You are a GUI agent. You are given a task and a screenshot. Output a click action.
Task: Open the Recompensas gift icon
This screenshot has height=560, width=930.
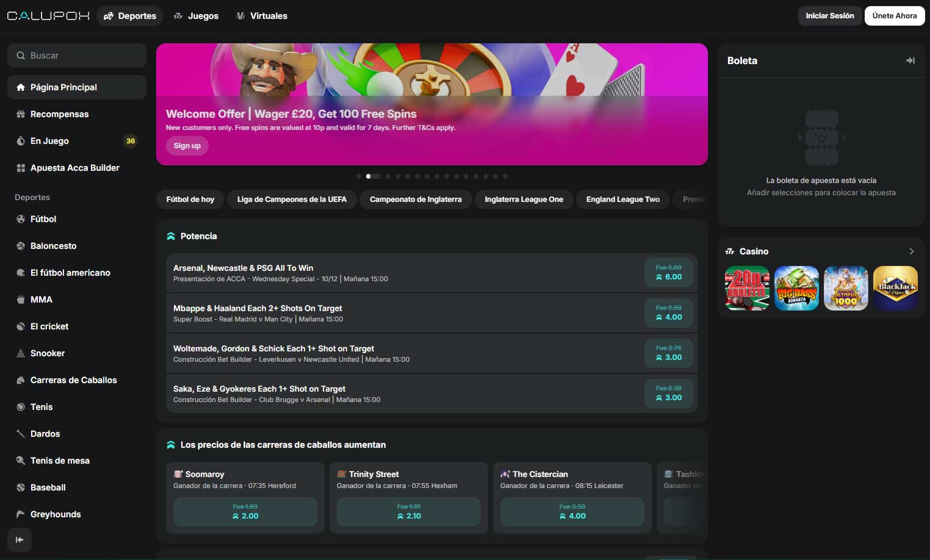[21, 114]
